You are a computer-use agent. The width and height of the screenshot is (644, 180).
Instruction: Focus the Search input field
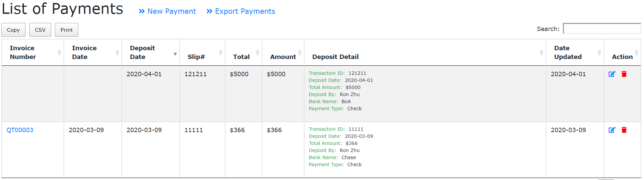coord(602,29)
